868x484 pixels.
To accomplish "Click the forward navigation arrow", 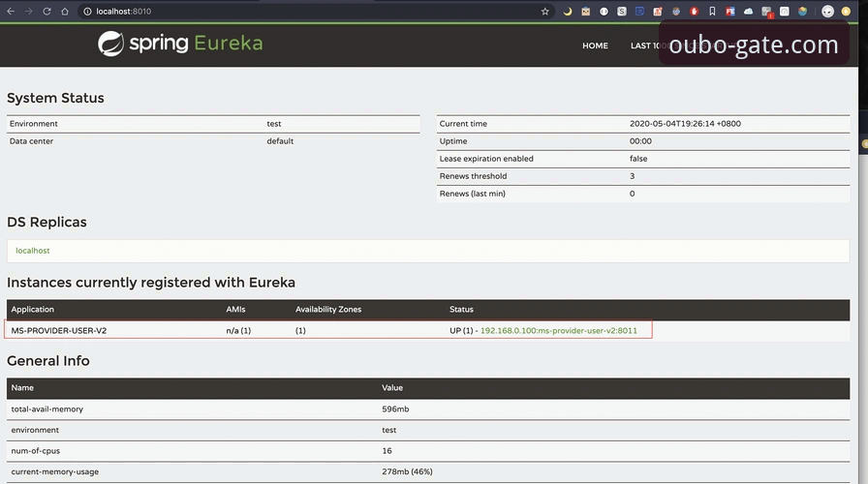I will [28, 11].
